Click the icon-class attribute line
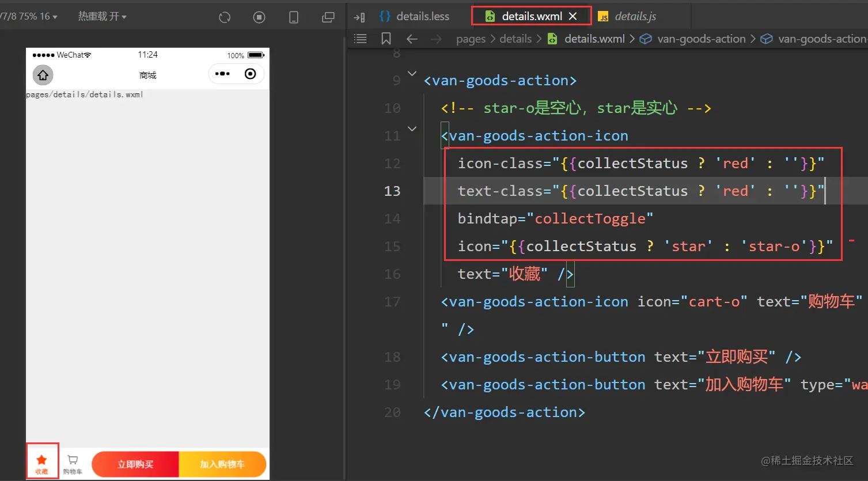Viewport: 868px width, 481px height. click(641, 164)
